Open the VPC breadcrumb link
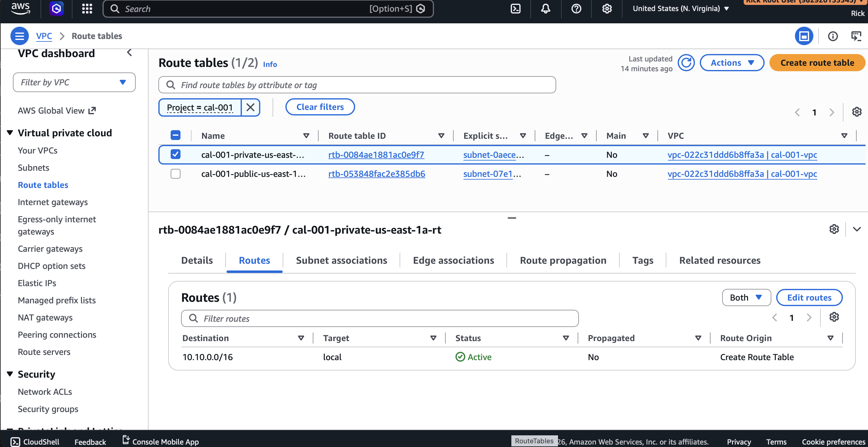The image size is (868, 447). [44, 36]
